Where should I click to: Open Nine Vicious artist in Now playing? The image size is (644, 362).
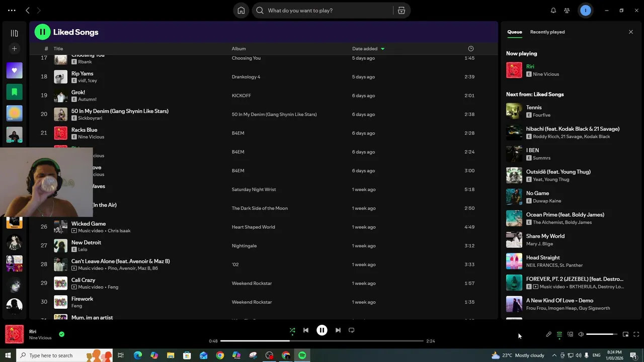pyautogui.click(x=545, y=74)
